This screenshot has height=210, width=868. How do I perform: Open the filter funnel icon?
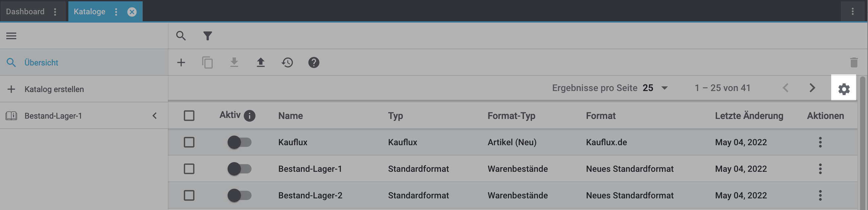(x=208, y=36)
